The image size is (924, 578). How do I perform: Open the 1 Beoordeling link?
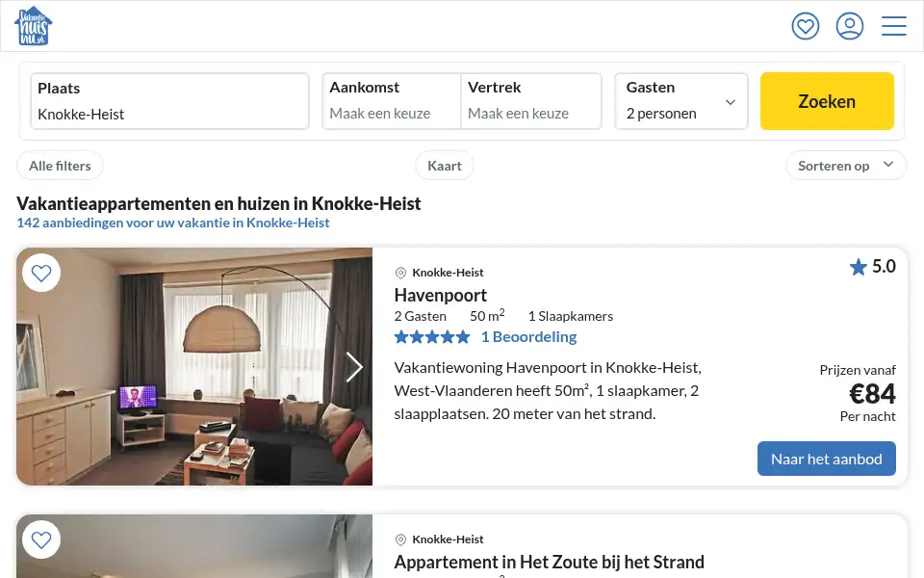tap(528, 337)
